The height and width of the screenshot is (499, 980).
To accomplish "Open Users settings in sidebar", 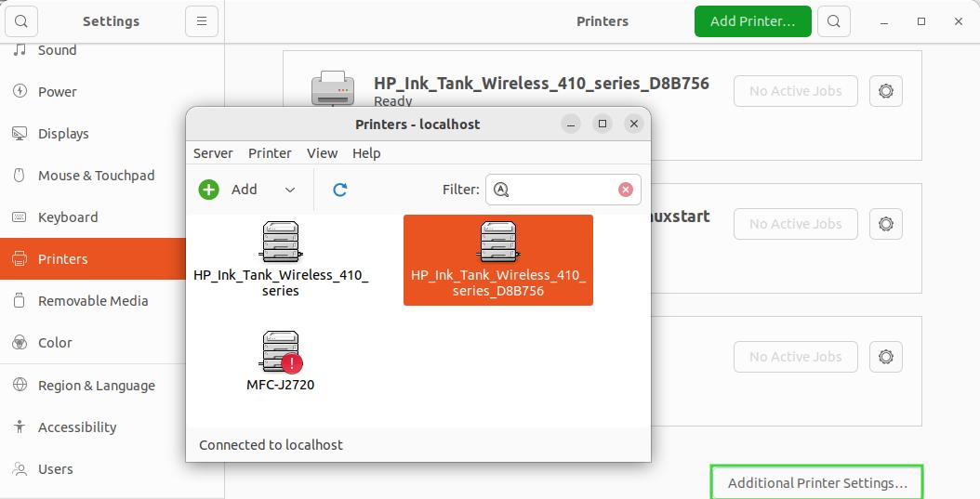I will [x=112, y=469].
